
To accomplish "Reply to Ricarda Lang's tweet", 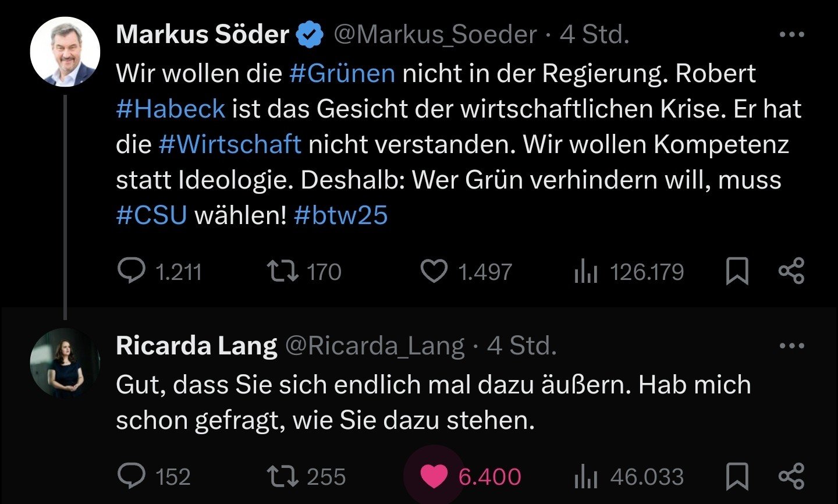I will [132, 476].
